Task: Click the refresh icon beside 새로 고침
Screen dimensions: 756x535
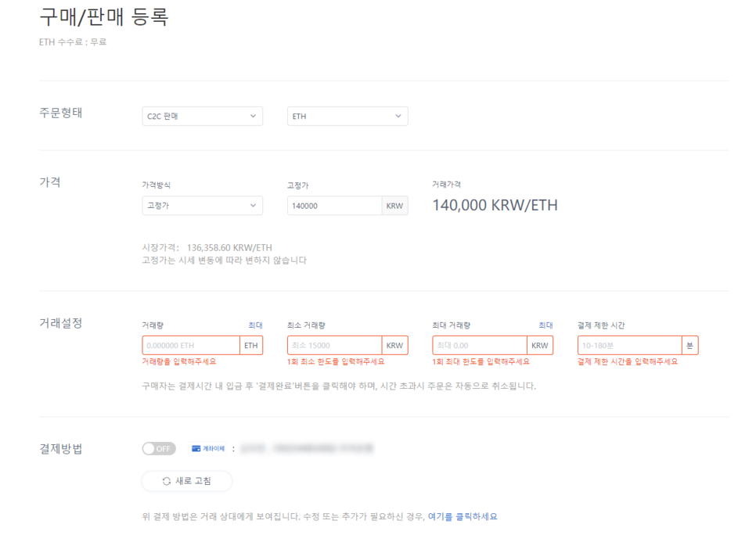Action: click(x=167, y=481)
